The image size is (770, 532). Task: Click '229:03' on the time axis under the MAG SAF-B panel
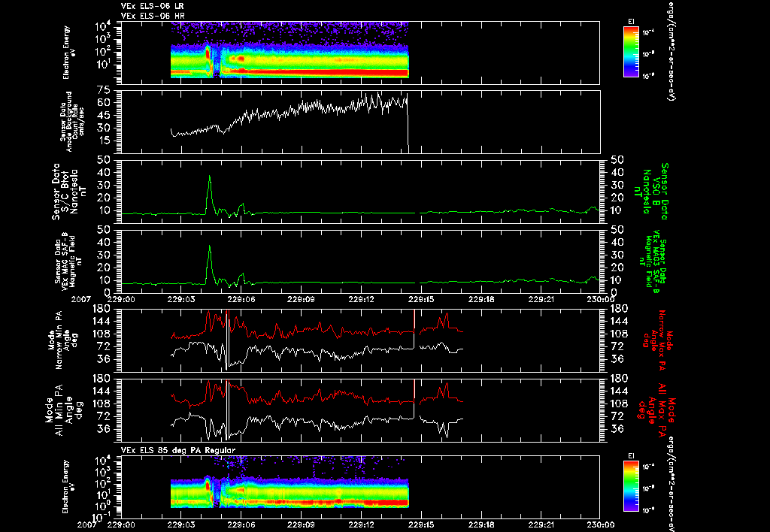181,299
